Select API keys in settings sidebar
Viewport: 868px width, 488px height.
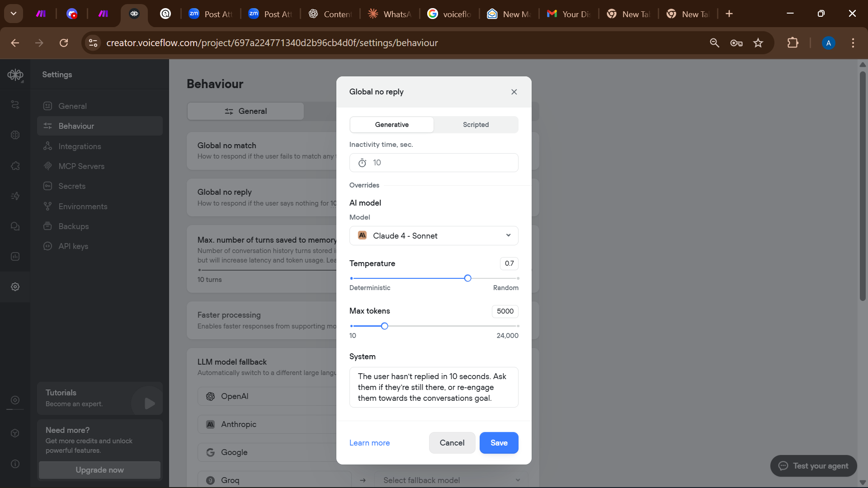(73, 246)
